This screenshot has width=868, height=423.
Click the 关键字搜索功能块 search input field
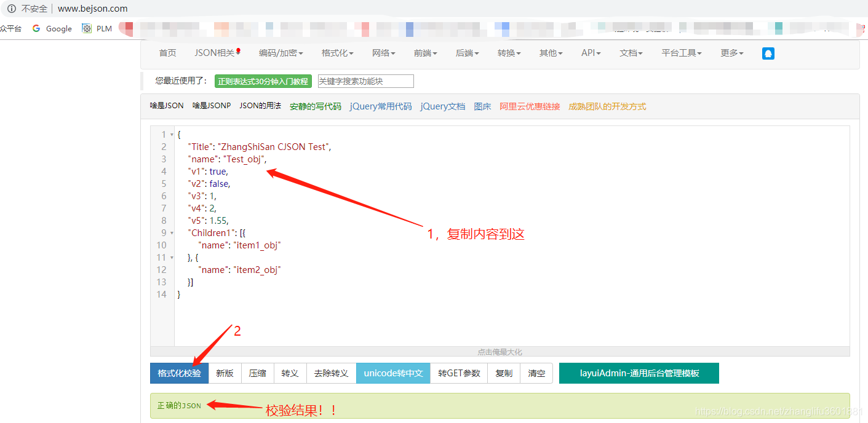[x=364, y=81]
